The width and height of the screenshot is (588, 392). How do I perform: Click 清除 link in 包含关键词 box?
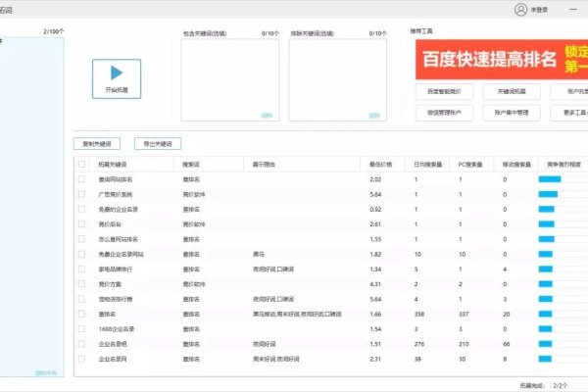click(x=267, y=116)
